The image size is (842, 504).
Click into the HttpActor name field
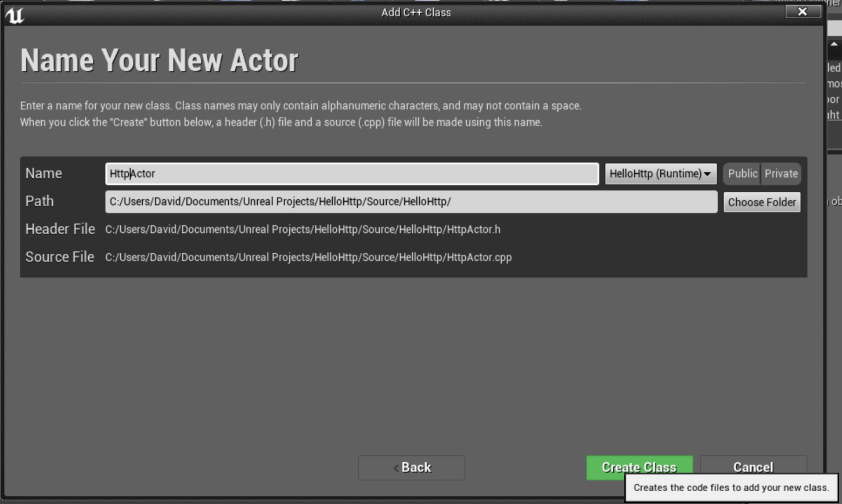(x=351, y=174)
